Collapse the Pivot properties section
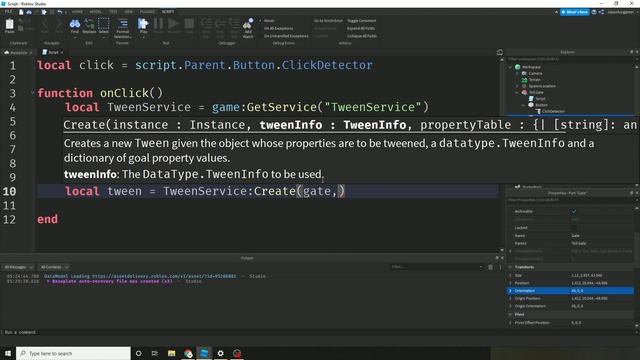The image size is (640, 360). (x=510, y=314)
